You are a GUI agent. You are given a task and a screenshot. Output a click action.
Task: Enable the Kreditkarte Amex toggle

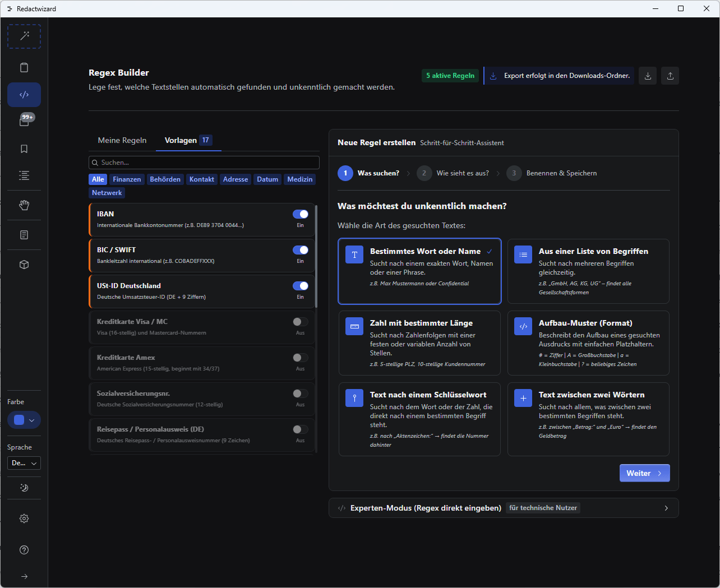(301, 358)
